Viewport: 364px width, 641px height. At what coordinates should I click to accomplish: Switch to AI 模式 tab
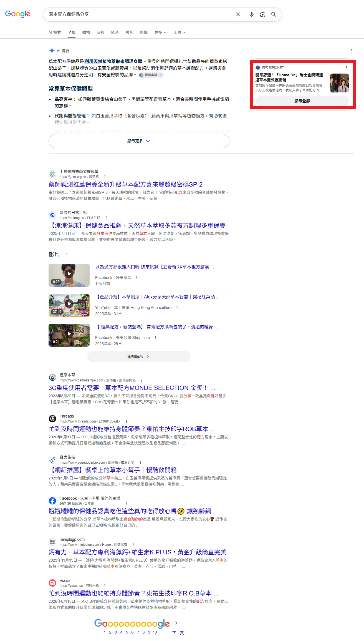click(x=55, y=32)
